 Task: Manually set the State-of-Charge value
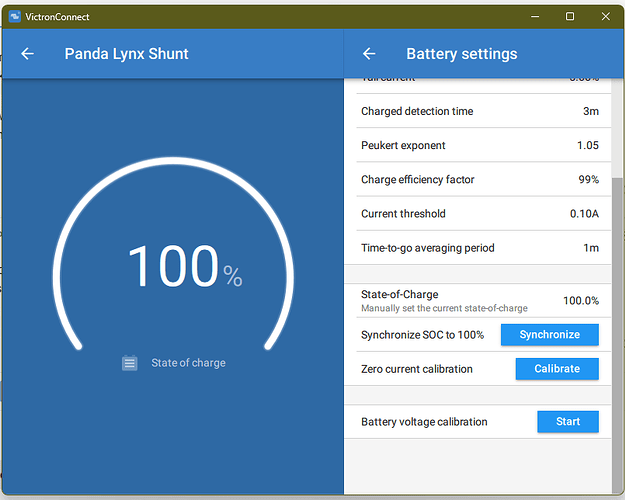click(x=480, y=300)
